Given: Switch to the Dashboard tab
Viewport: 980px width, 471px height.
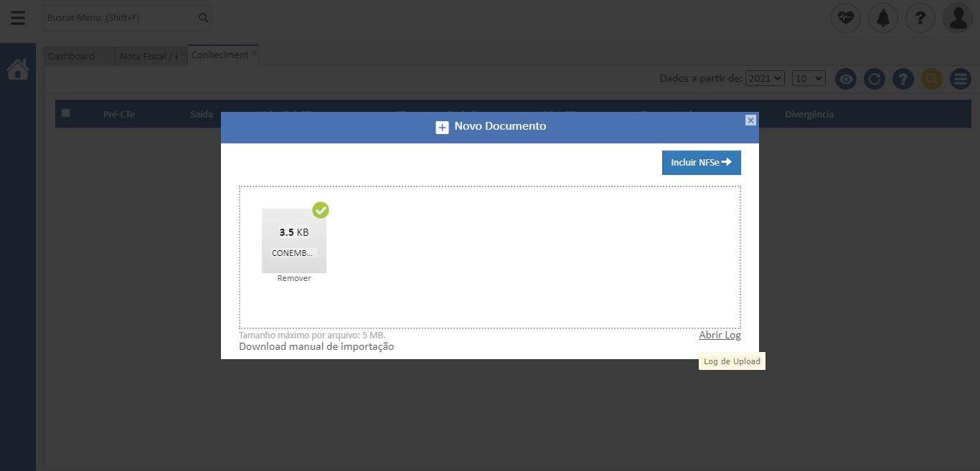Looking at the screenshot, I should [x=72, y=56].
